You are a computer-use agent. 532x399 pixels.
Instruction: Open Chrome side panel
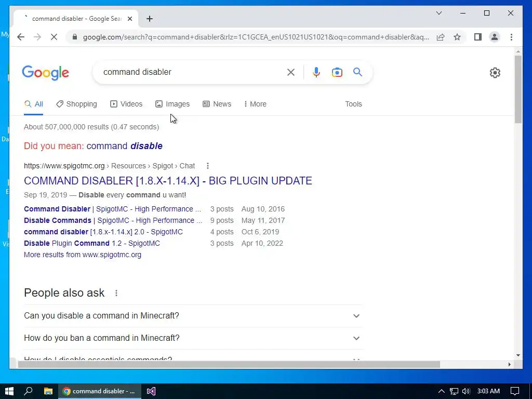478,37
